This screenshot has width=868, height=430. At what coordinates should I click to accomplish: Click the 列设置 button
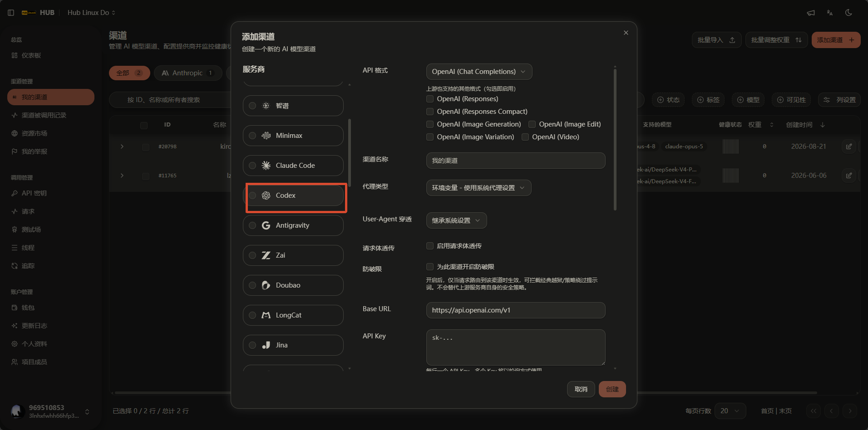coord(839,100)
